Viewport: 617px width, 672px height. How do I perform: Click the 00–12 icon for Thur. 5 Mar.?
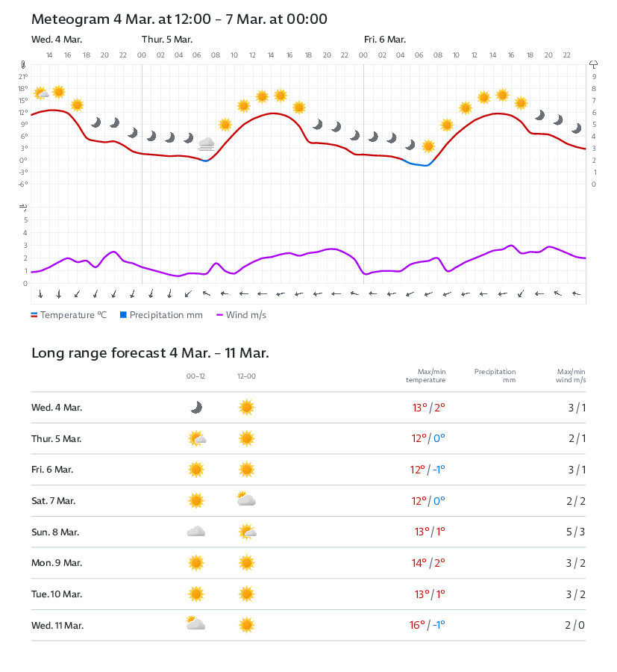tap(196, 439)
